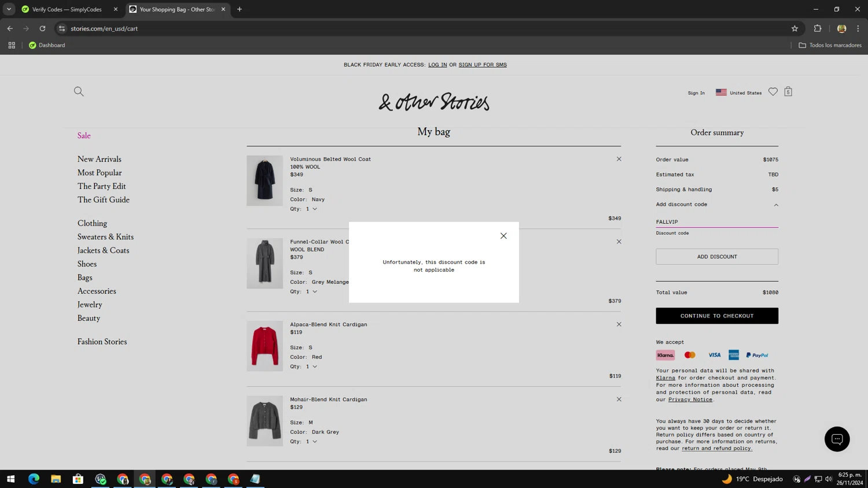
Task: Remove Alpaca-Blend Knit Cardigan from bag
Action: 619,324
